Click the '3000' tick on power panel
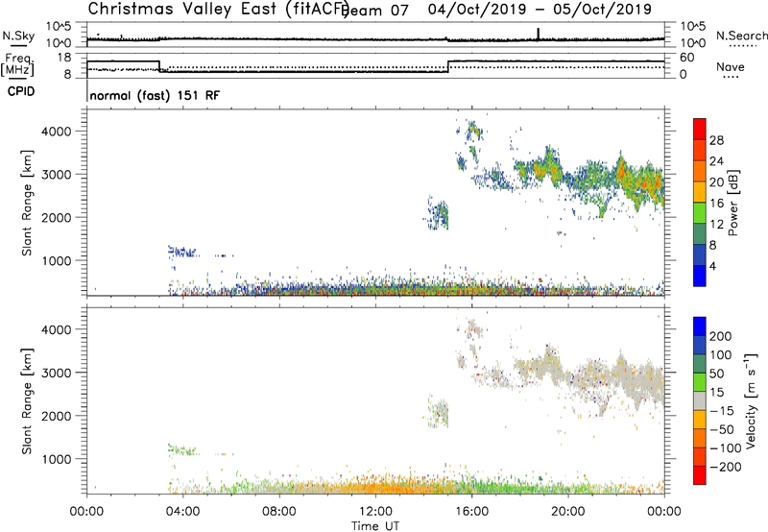The width and height of the screenshot is (768, 532). click(x=56, y=175)
